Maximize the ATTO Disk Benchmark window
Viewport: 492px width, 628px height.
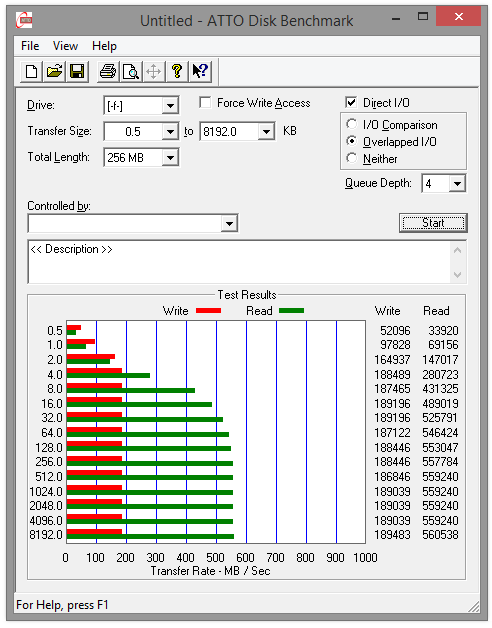pos(423,17)
